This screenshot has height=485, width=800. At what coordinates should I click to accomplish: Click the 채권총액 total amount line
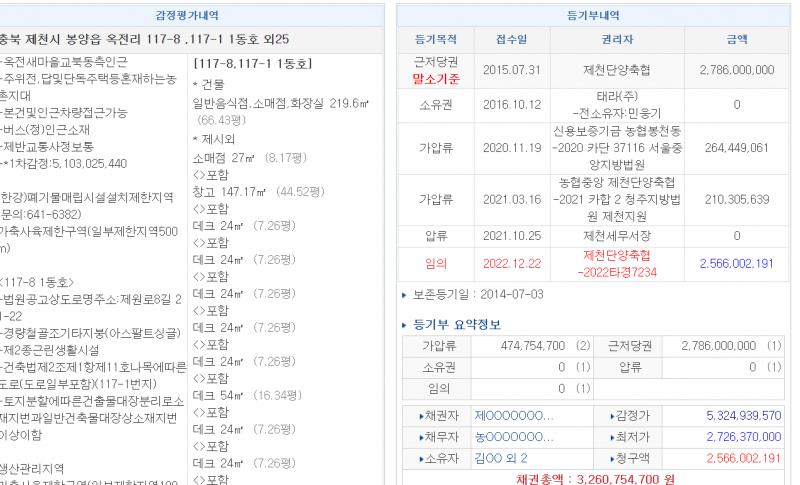[x=595, y=478]
